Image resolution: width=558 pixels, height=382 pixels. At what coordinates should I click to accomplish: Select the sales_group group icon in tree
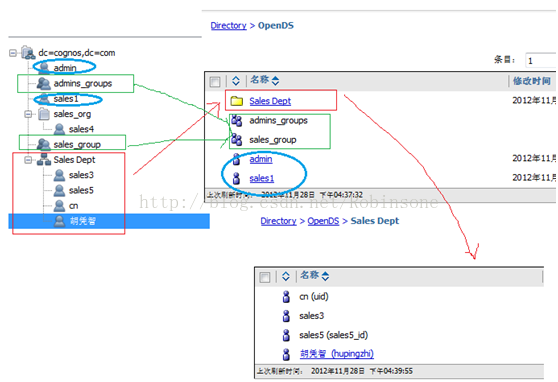(x=43, y=145)
